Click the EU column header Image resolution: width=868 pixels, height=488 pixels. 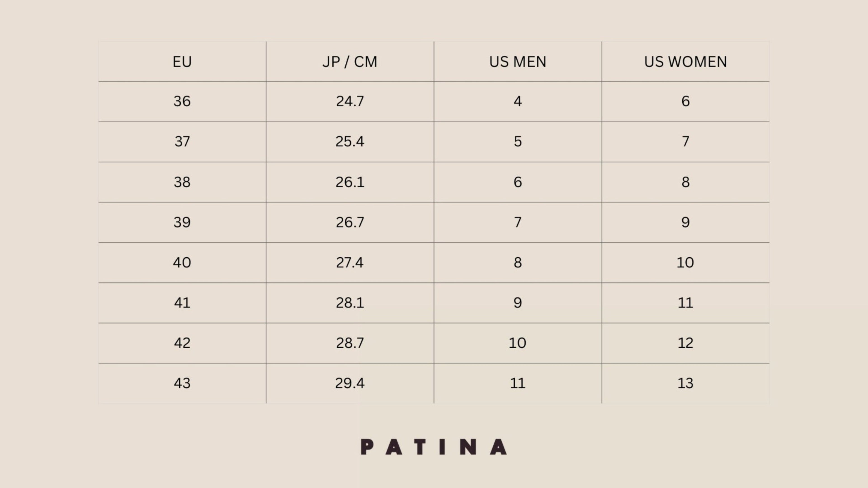(182, 62)
